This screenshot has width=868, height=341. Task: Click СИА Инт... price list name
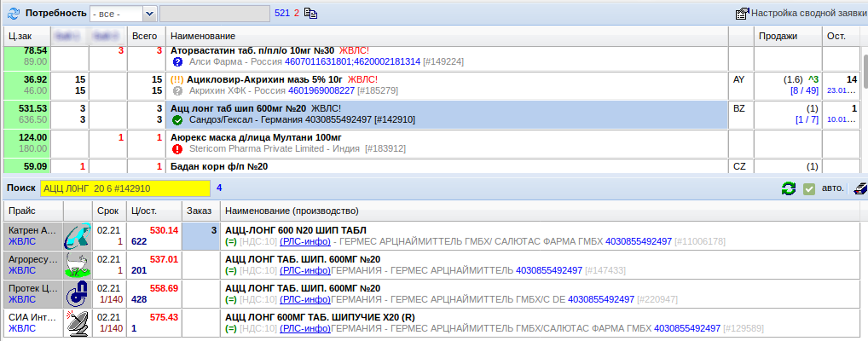pyautogui.click(x=32, y=317)
